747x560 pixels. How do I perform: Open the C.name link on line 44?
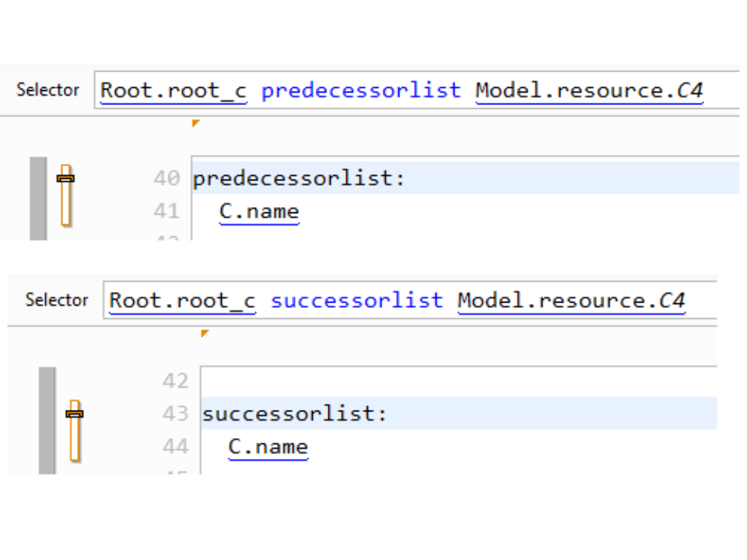coord(268,447)
